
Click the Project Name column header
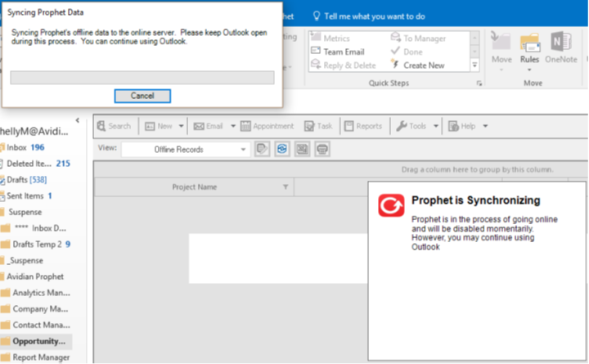194,187
